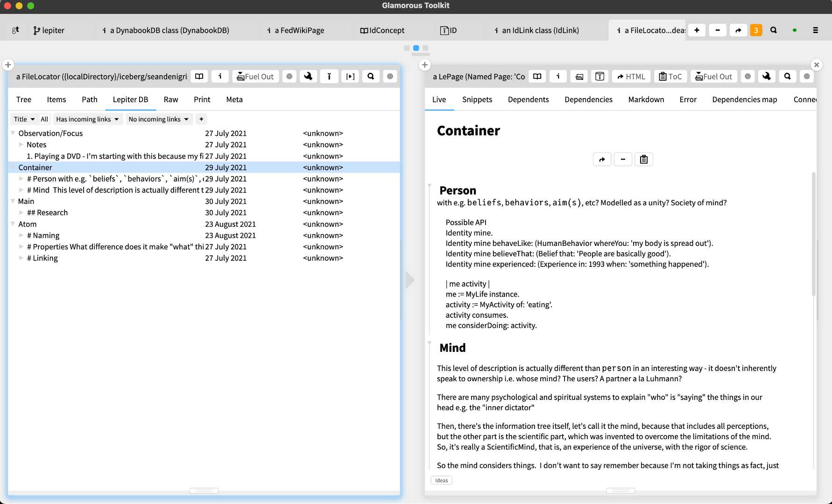Image resolution: width=832 pixels, height=504 pixels.
Task: Switch to the lepiter tab
Action: [x=49, y=30]
